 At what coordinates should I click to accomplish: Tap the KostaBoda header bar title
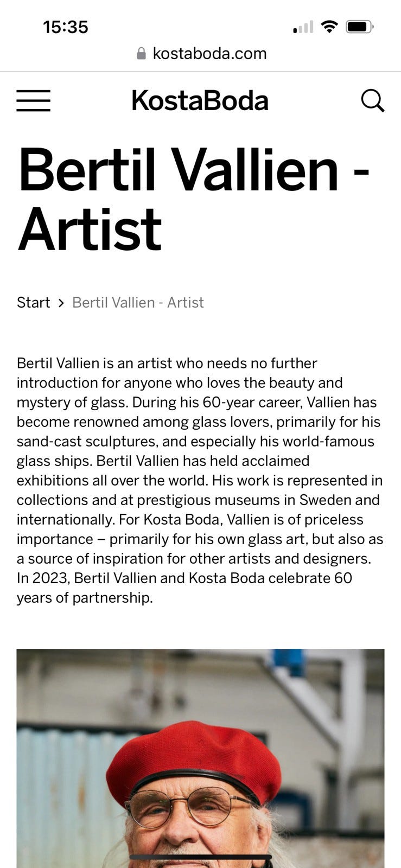coord(199,100)
